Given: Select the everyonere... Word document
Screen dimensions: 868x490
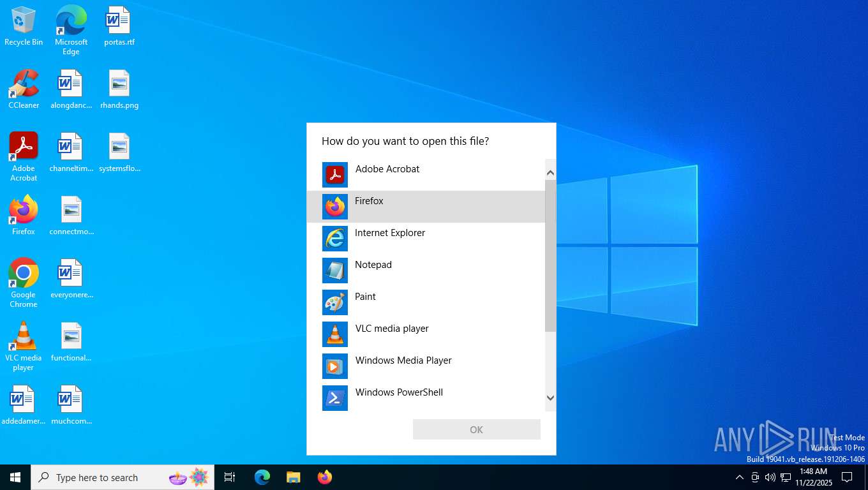Looking at the screenshot, I should (71, 279).
